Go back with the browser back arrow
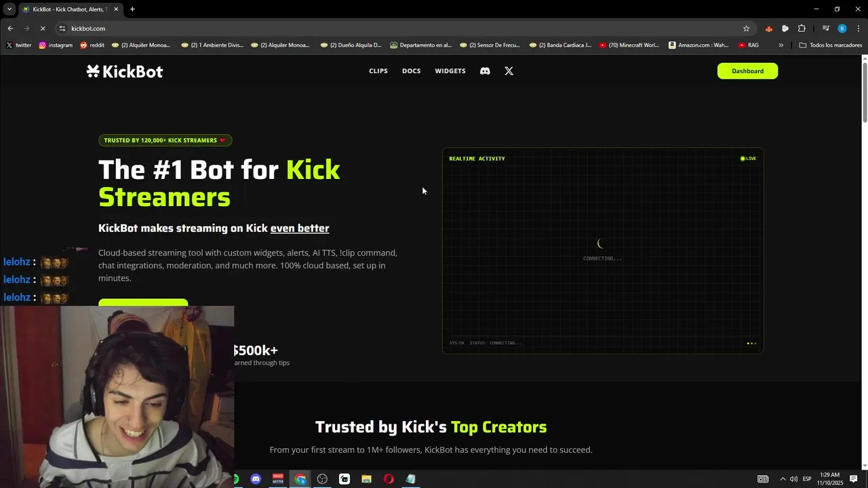 [x=10, y=28]
